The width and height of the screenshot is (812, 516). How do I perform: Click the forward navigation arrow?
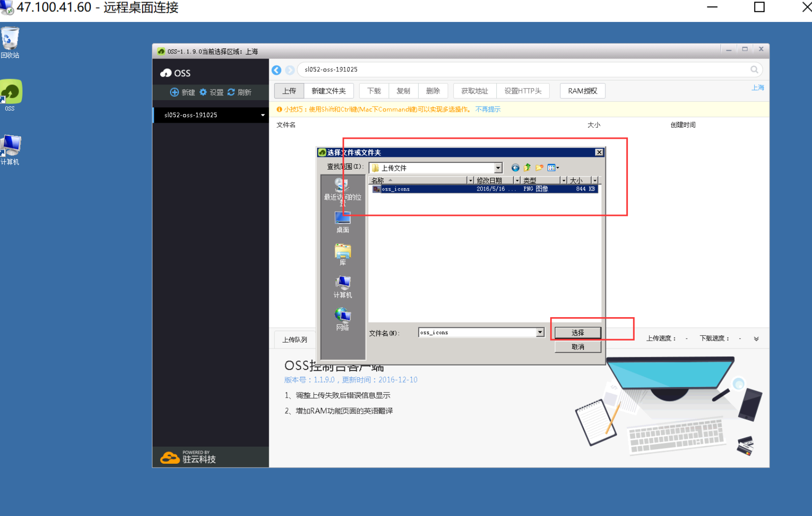tap(290, 70)
